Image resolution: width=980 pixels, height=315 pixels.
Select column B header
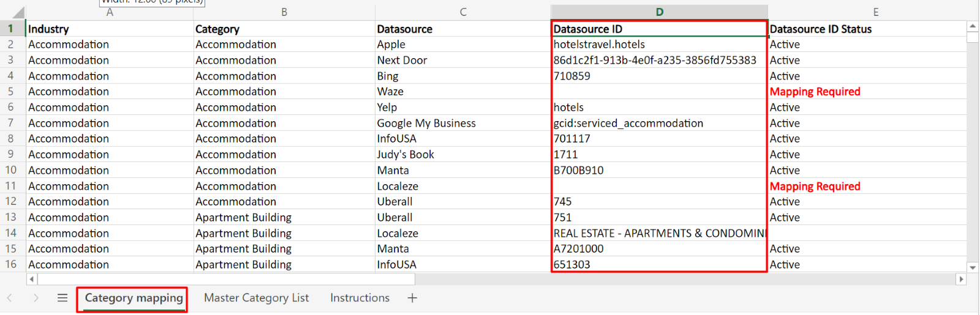click(284, 12)
